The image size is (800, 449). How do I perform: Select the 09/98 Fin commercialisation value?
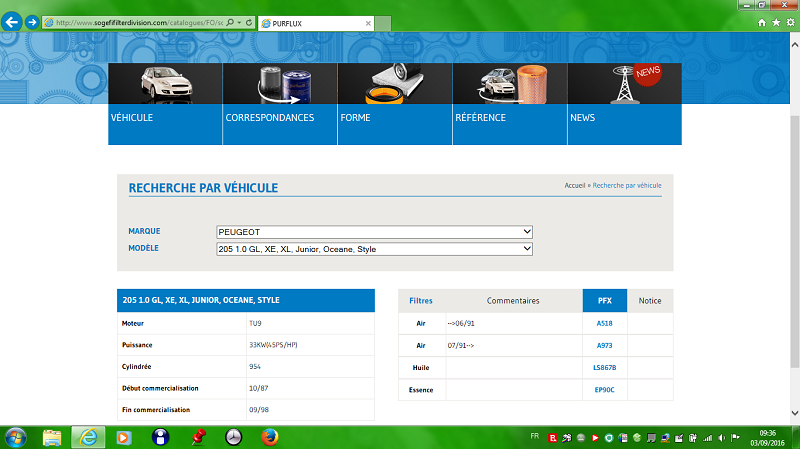click(259, 410)
